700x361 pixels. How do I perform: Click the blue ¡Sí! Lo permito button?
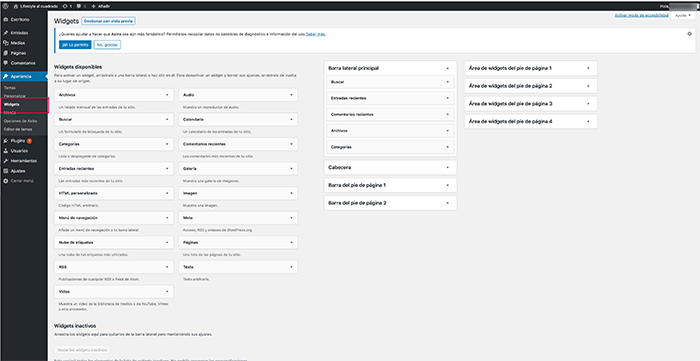tap(75, 45)
